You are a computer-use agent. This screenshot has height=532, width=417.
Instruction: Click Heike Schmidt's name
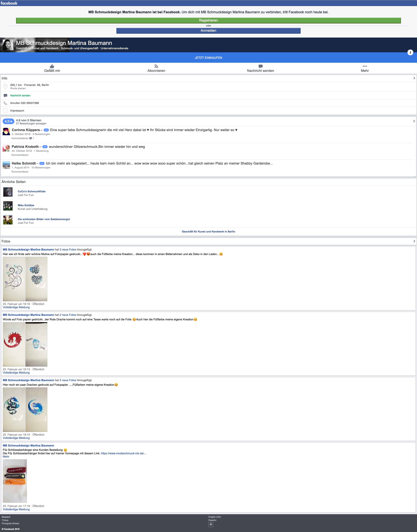24,163
